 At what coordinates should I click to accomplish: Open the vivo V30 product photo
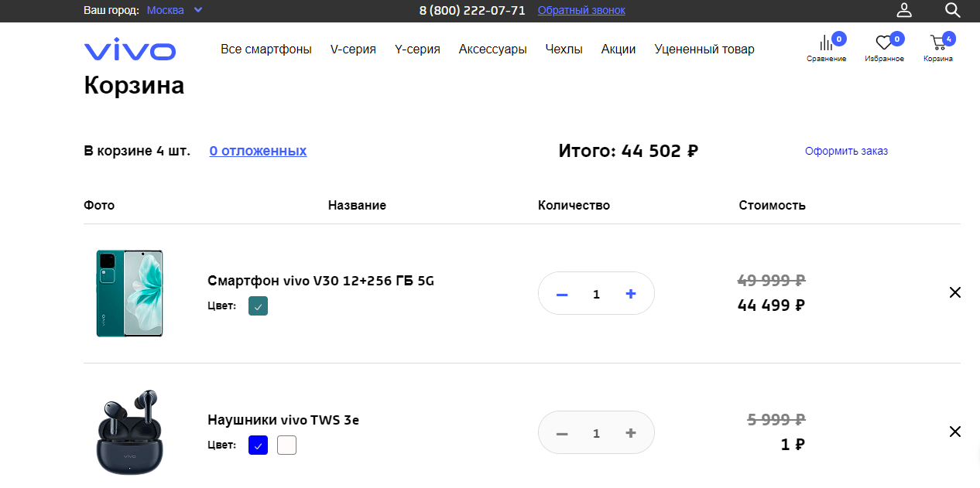click(129, 293)
